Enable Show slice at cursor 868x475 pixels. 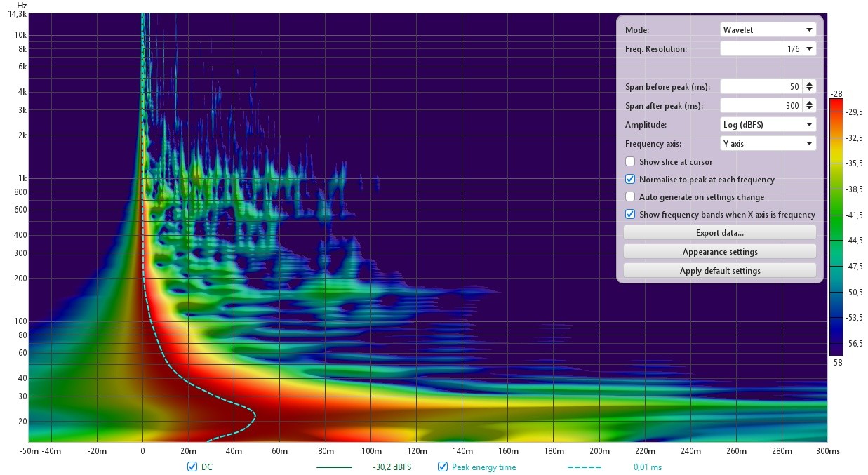(x=630, y=162)
